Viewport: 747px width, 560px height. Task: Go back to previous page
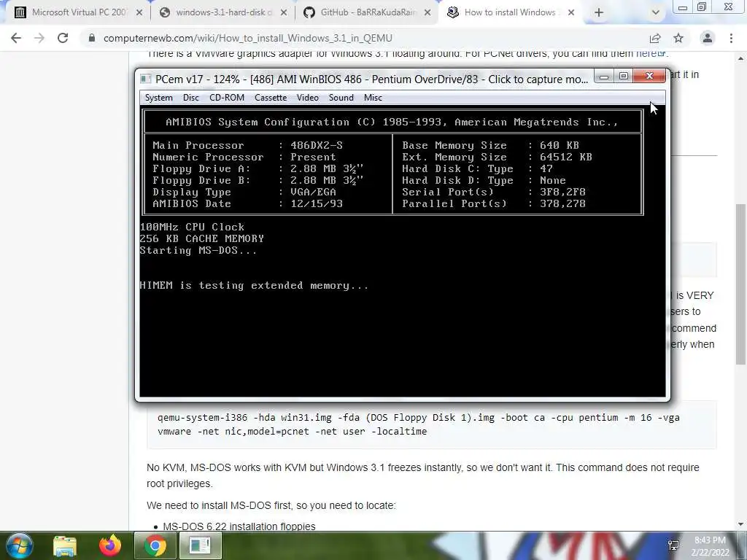(16, 38)
